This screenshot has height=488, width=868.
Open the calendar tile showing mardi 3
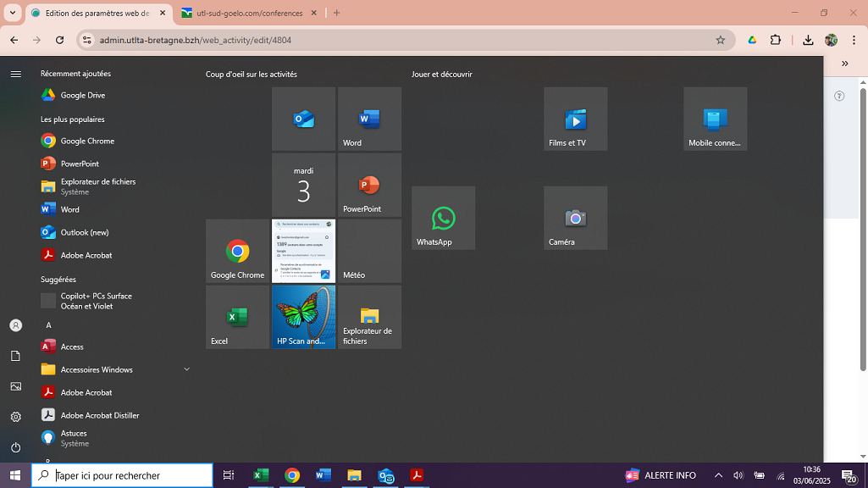tap(303, 185)
